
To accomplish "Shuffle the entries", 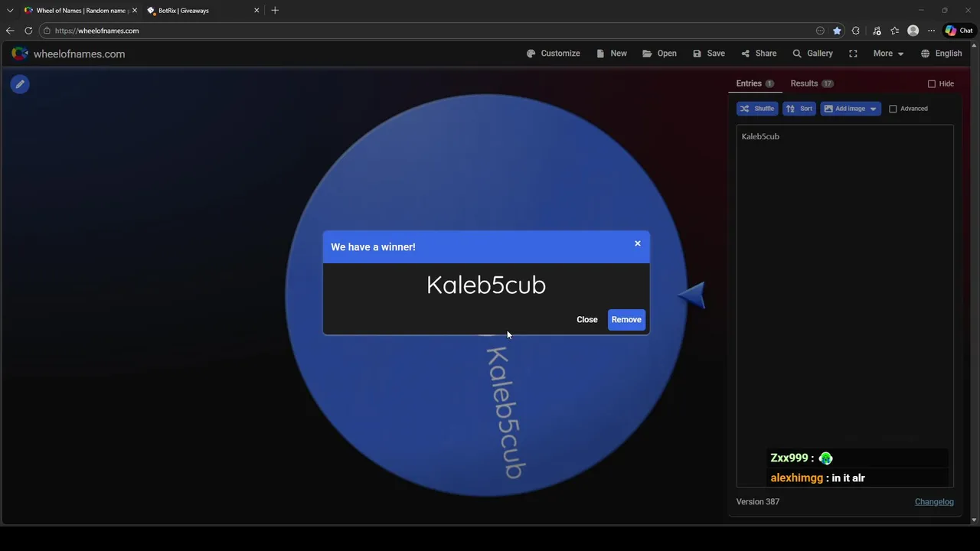I will point(757,109).
